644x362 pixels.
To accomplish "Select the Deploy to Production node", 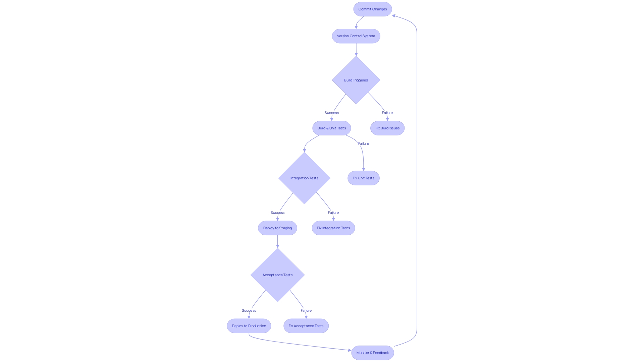I will (249, 326).
